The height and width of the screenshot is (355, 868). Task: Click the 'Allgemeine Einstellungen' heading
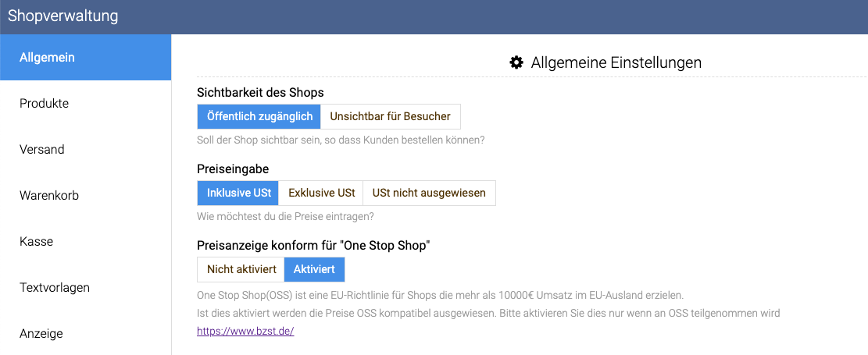[x=616, y=62]
